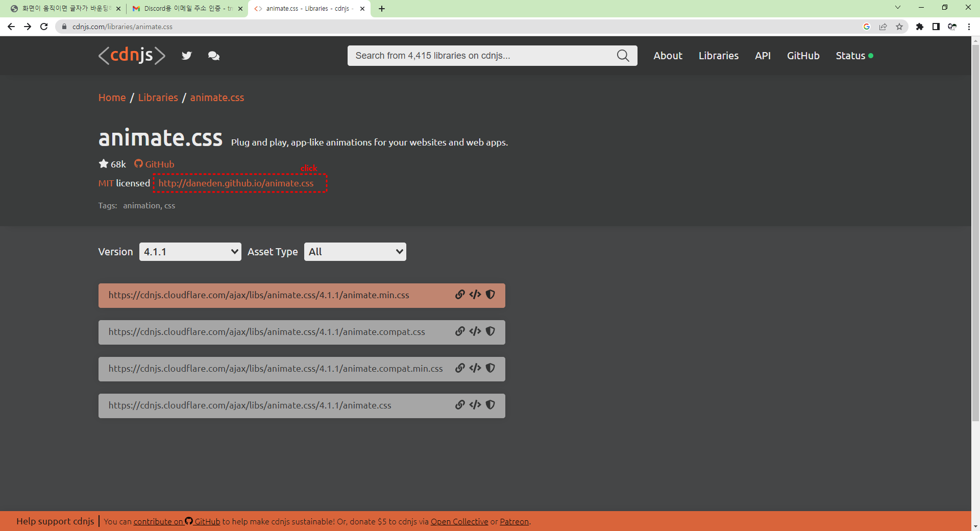Click the cdnjs logo
Screen dimensions: 980x531
tap(132, 55)
